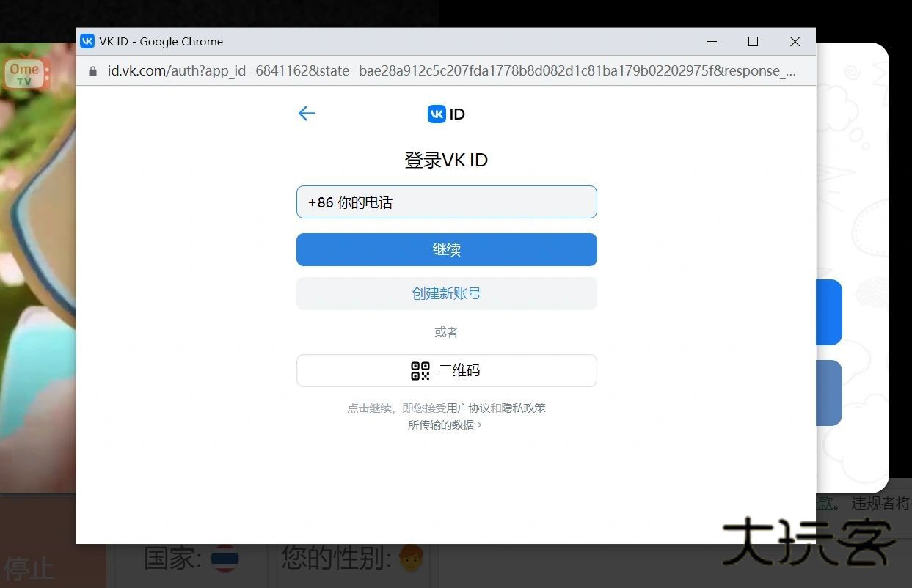Click the VK ID logo
Image resolution: width=912 pixels, height=588 pixels.
446,114
